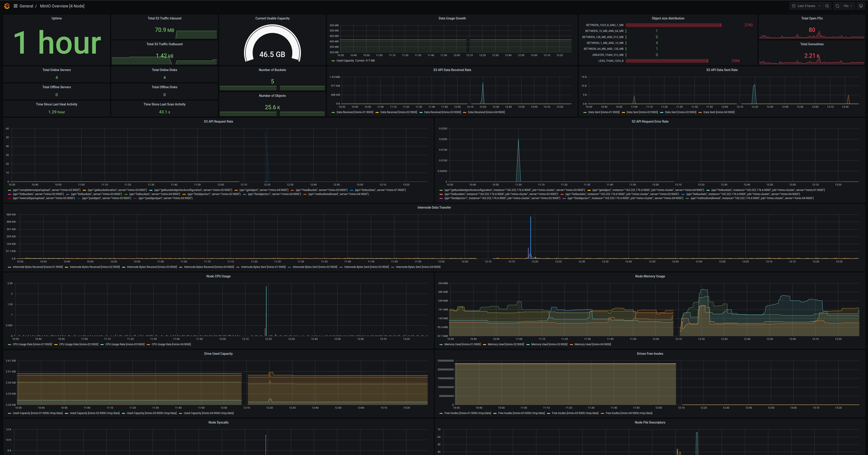This screenshot has width=868, height=455.
Task: Open the S3 API Request Rate panel menu
Action: point(218,121)
